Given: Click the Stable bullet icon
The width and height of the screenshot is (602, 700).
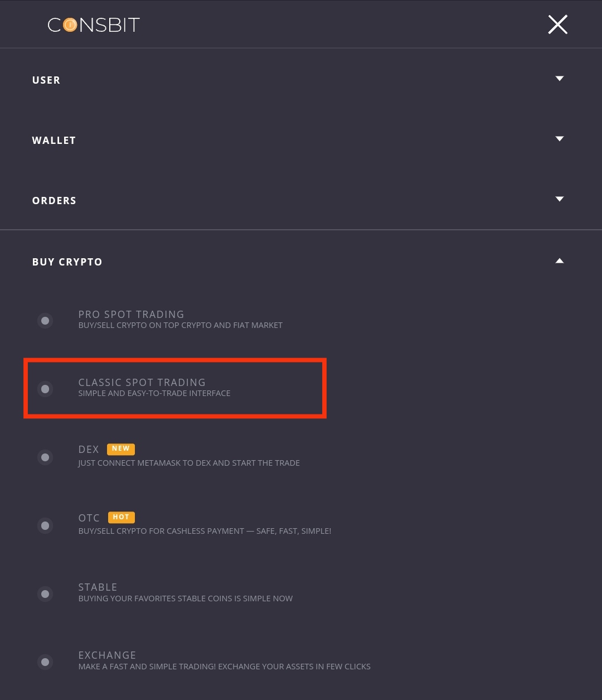Looking at the screenshot, I should (x=45, y=594).
